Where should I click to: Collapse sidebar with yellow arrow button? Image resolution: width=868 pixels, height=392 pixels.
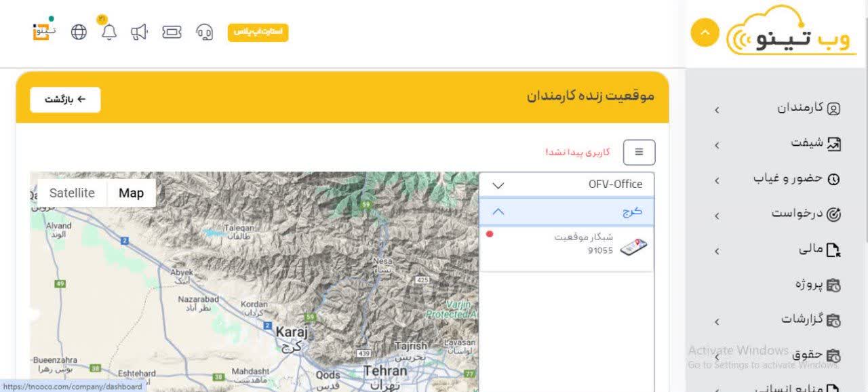click(705, 33)
